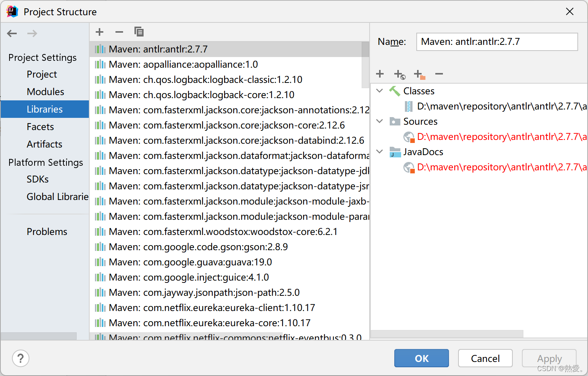Viewport: 588px width, 376px height.
Task: Add root to library with plus icon
Action: click(380, 74)
